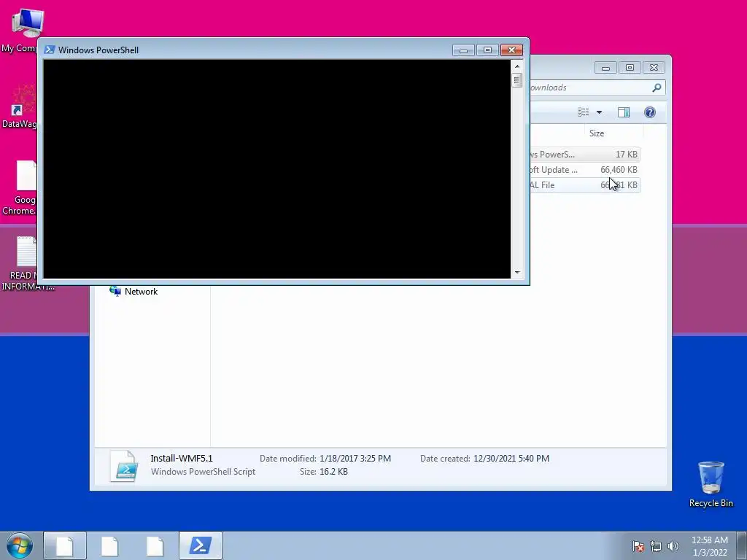Close the Windows PowerShell window

click(x=511, y=50)
